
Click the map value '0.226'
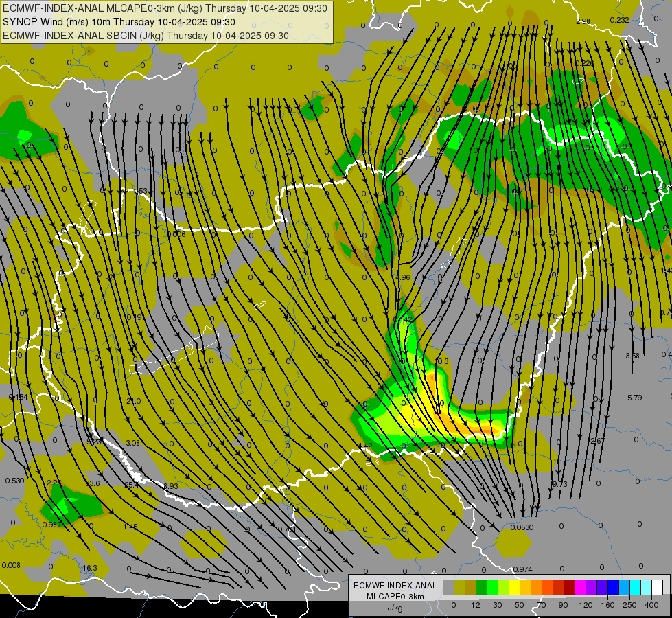[x=585, y=63]
